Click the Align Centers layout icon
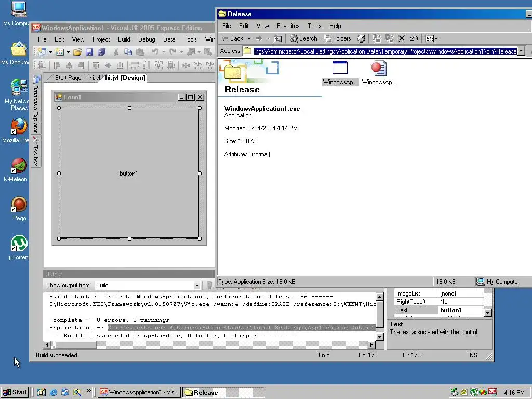Image resolution: width=532 pixels, height=399 pixels. 69,65
